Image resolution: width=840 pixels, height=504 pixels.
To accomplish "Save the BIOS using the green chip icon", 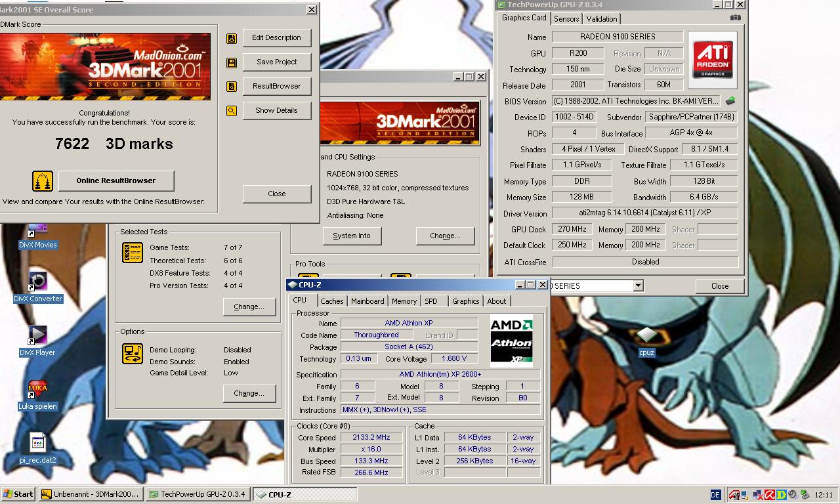I will tap(730, 101).
